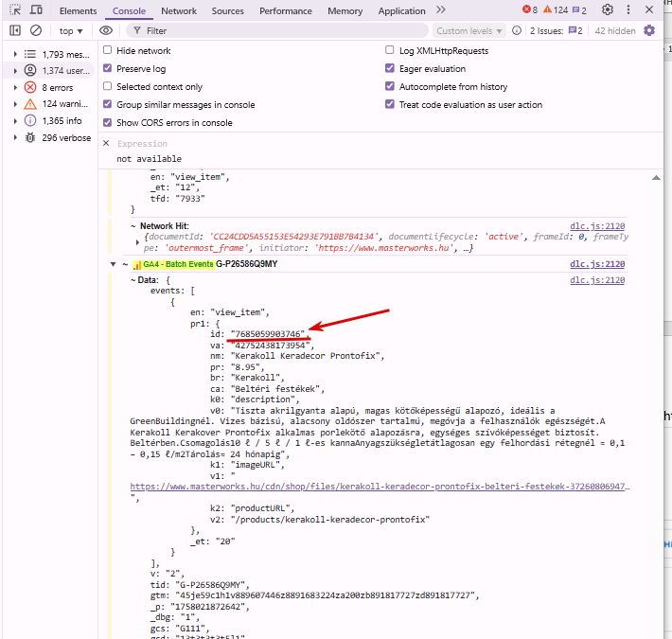Click the console settings gear icon

[x=649, y=30]
